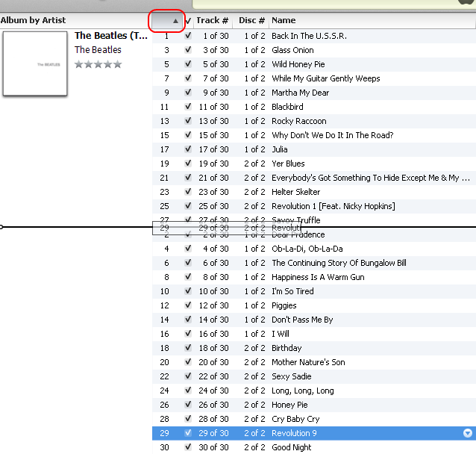476x454 pixels.
Task: Open the arrow menu on the Revolution 9 row
Action: (x=468, y=433)
